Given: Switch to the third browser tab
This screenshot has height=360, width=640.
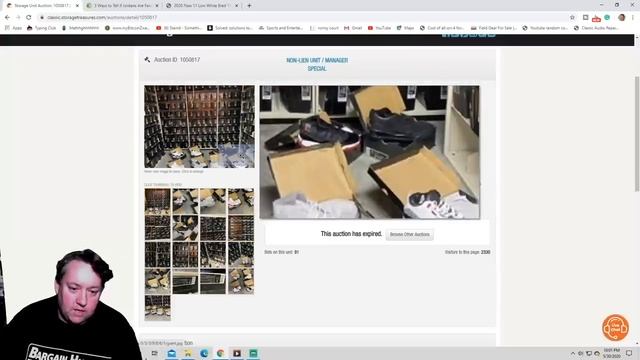Looking at the screenshot, I should 202,6.
